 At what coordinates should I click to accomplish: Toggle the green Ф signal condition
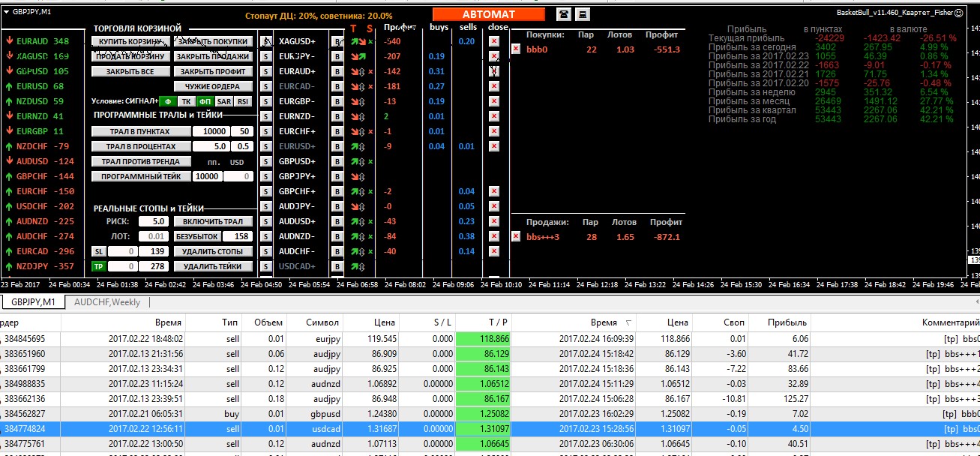pos(167,101)
